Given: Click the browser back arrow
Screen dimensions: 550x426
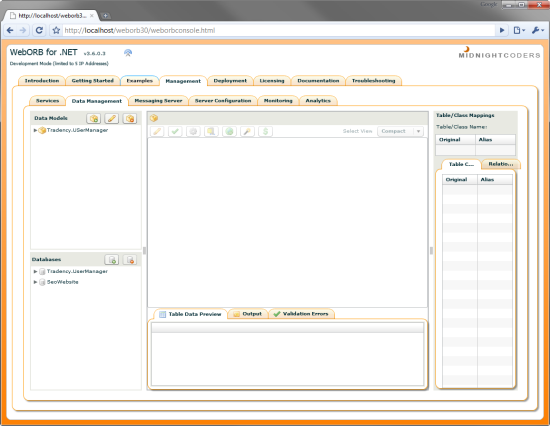Looking at the screenshot, I should pos(10,31).
